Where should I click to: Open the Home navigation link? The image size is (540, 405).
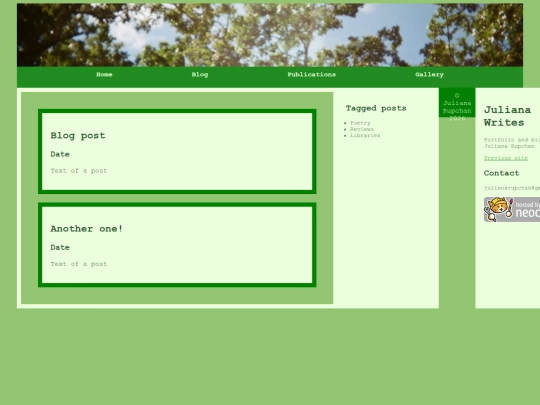[104, 75]
